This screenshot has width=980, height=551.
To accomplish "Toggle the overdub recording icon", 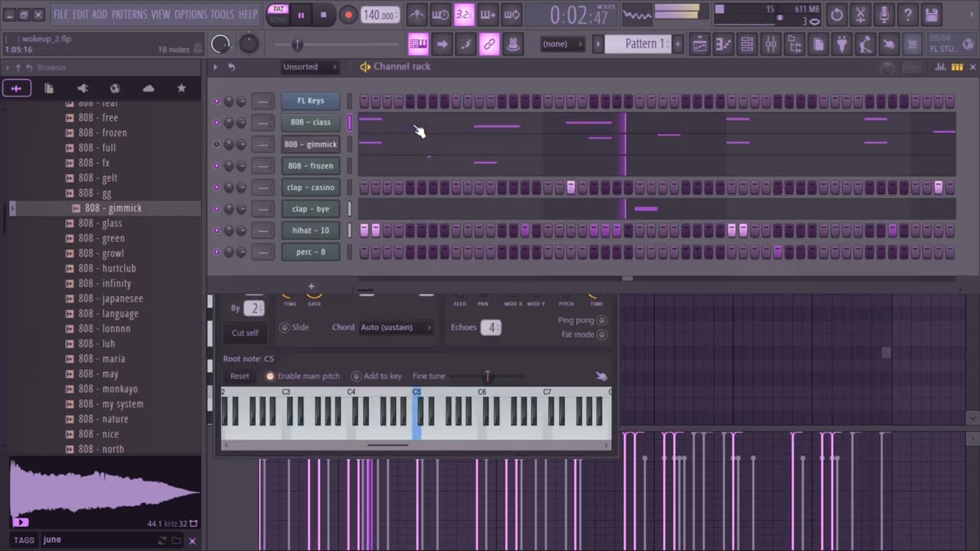I will coord(488,15).
